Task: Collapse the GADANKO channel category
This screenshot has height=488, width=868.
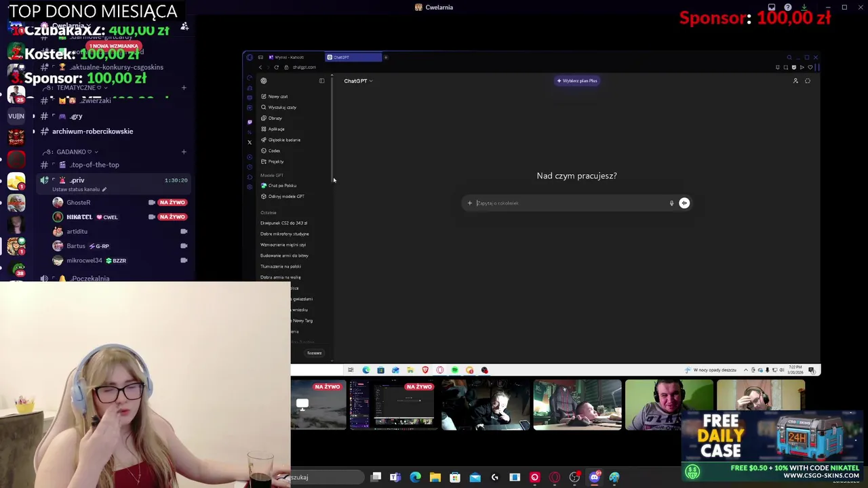Action: click(x=71, y=152)
